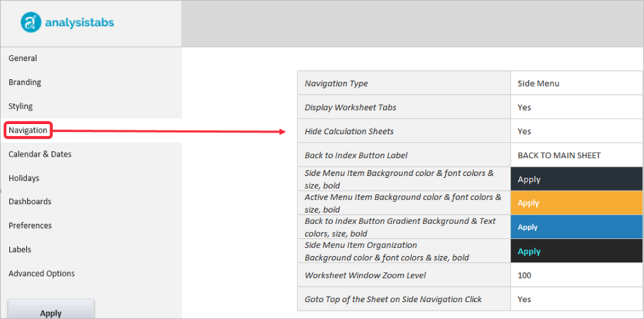Click the dark navy Apply swatch for Side Menu Item
This screenshot has width=644, height=319.
tap(576, 179)
